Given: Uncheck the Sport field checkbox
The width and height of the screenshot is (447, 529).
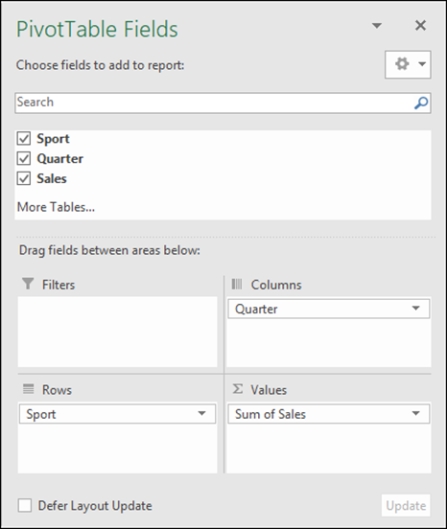Looking at the screenshot, I should [x=24, y=138].
